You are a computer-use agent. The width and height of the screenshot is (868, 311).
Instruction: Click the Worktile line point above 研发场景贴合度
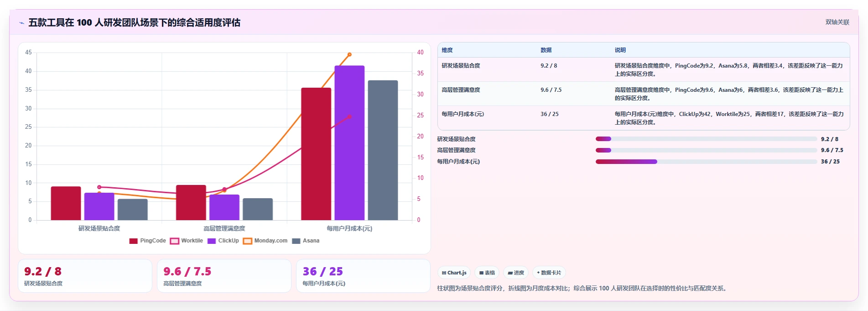coord(99,187)
